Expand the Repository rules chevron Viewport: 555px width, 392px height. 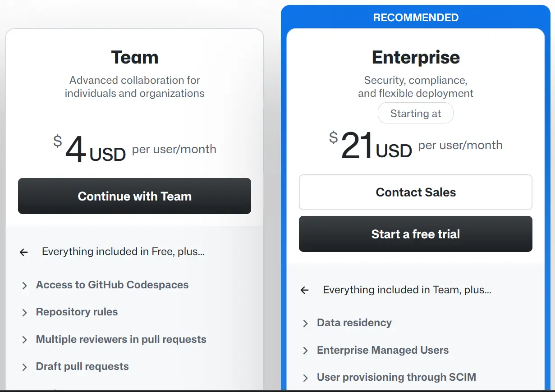(24, 313)
